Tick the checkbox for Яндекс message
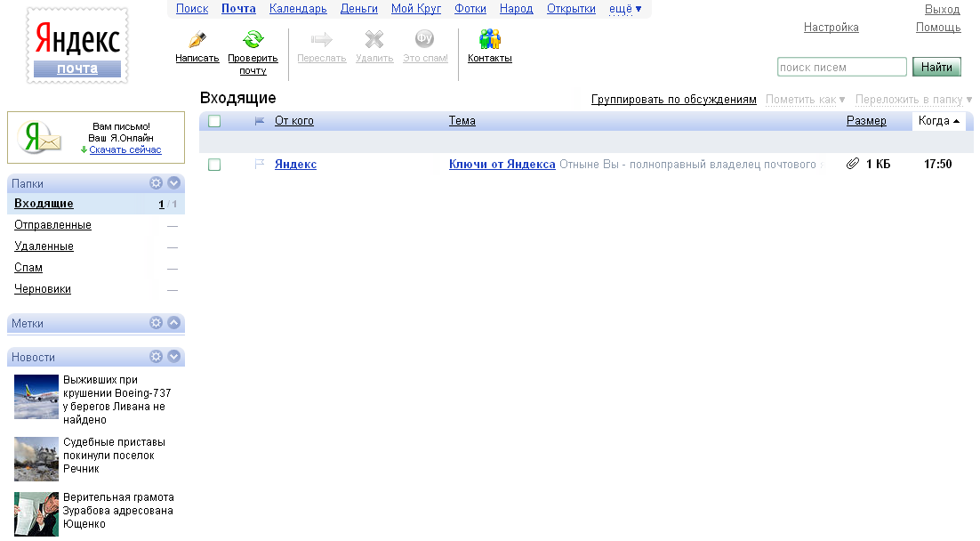This screenshot has height=541, width=980. coord(214,165)
